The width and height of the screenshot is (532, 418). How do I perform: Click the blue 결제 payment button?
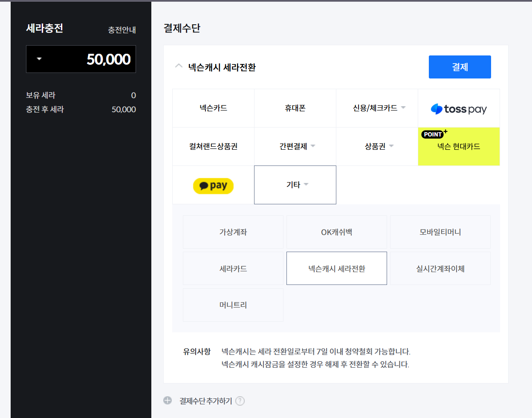[x=460, y=67]
